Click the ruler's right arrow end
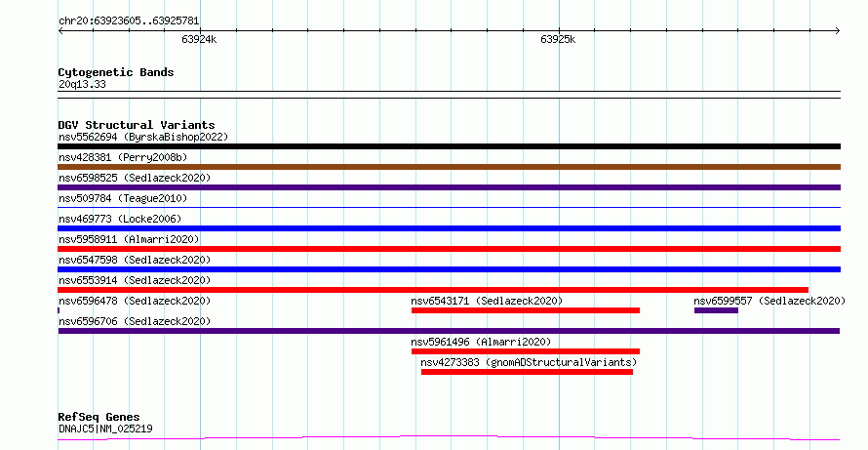This screenshot has height=450, width=868. [x=838, y=30]
